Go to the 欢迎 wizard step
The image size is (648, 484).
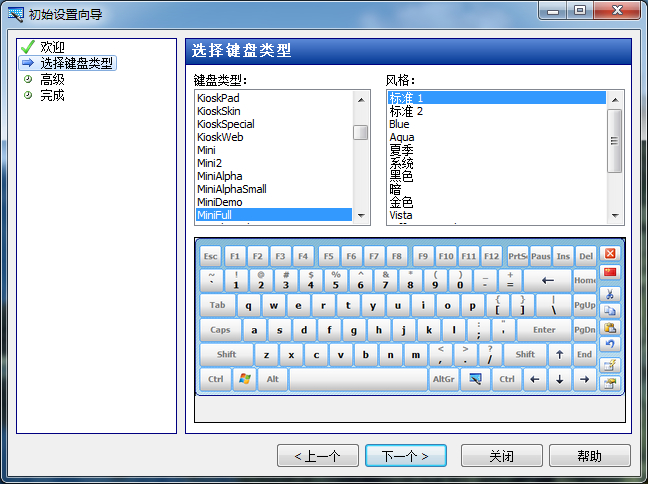pos(52,47)
